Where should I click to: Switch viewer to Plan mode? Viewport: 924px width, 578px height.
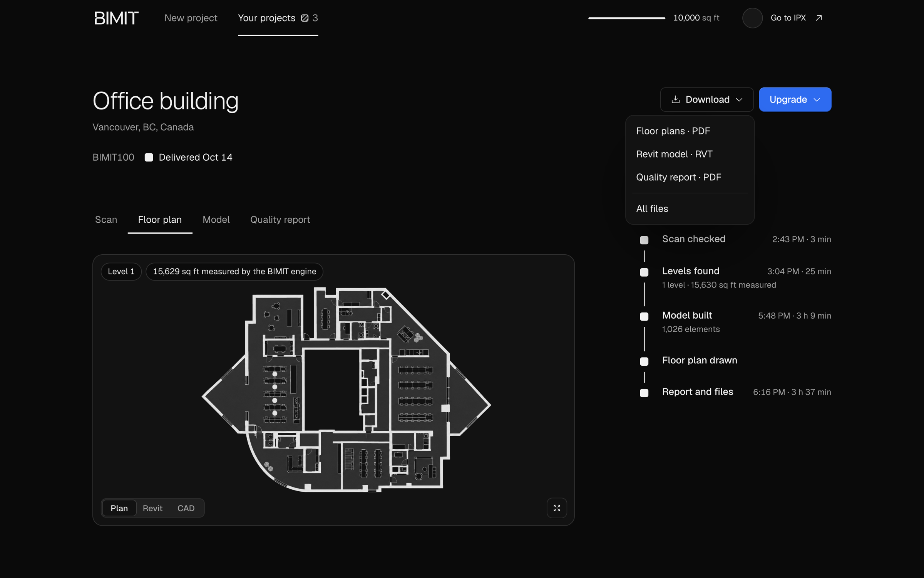[119, 508]
